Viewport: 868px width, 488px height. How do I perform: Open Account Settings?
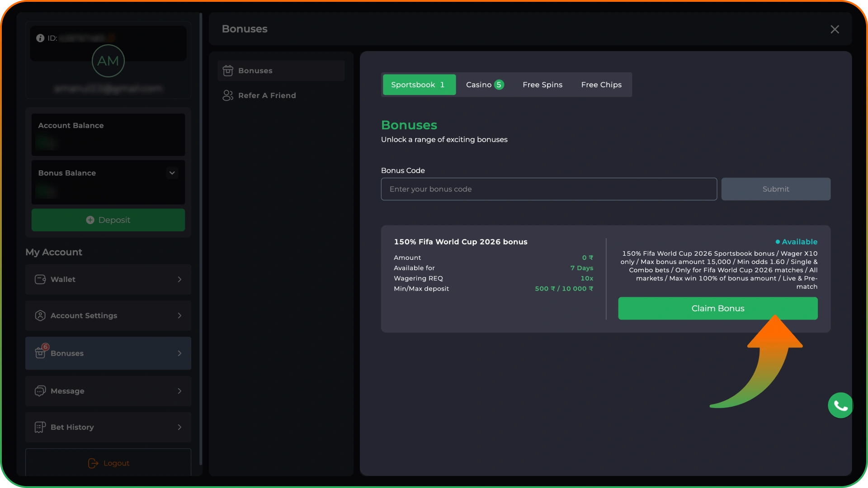108,316
